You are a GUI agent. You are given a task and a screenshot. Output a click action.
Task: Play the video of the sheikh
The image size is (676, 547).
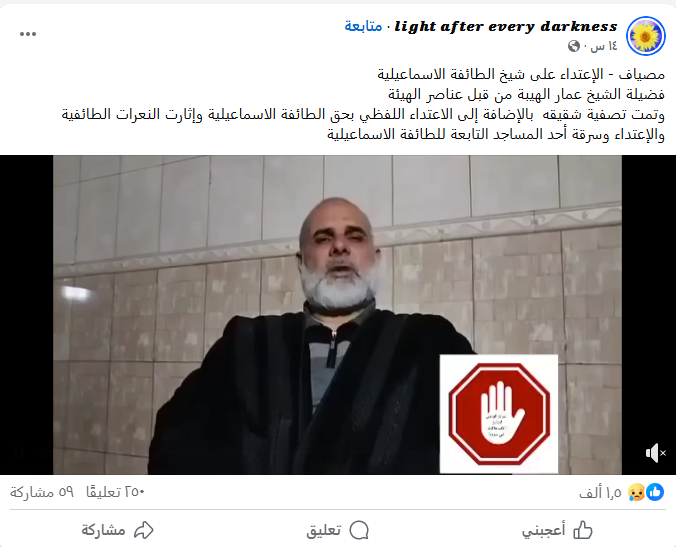[337, 315]
